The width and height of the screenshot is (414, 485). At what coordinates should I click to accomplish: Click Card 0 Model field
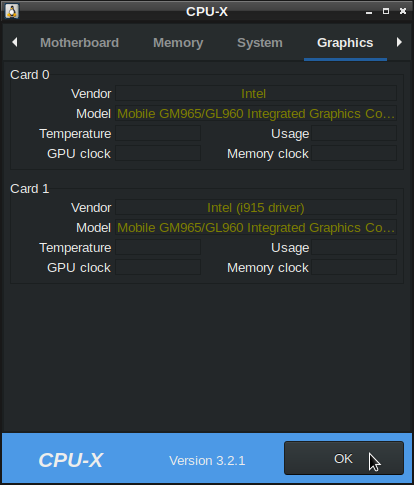[x=256, y=114]
